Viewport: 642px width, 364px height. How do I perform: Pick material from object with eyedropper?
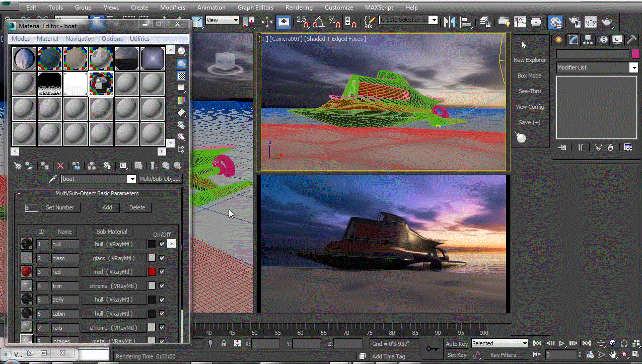52,179
